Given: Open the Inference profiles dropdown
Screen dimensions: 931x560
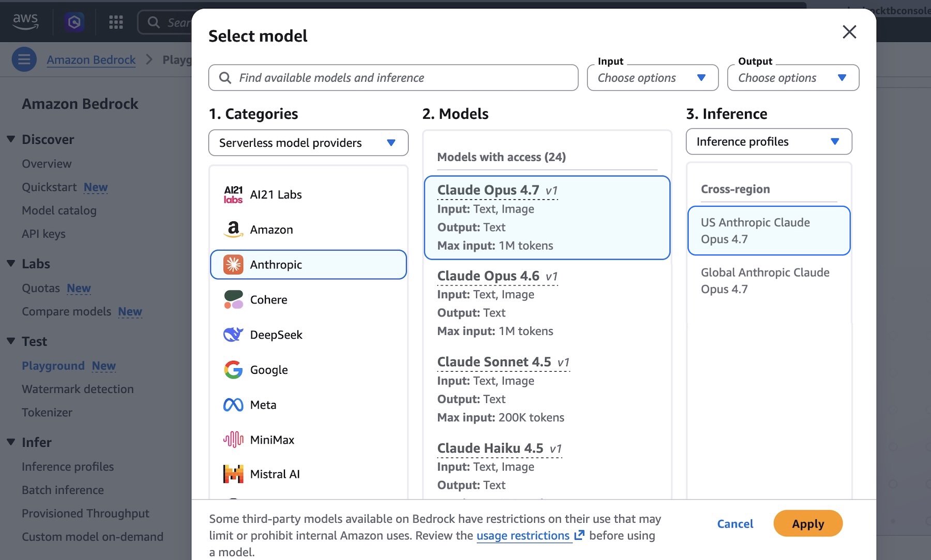Looking at the screenshot, I should click(769, 141).
